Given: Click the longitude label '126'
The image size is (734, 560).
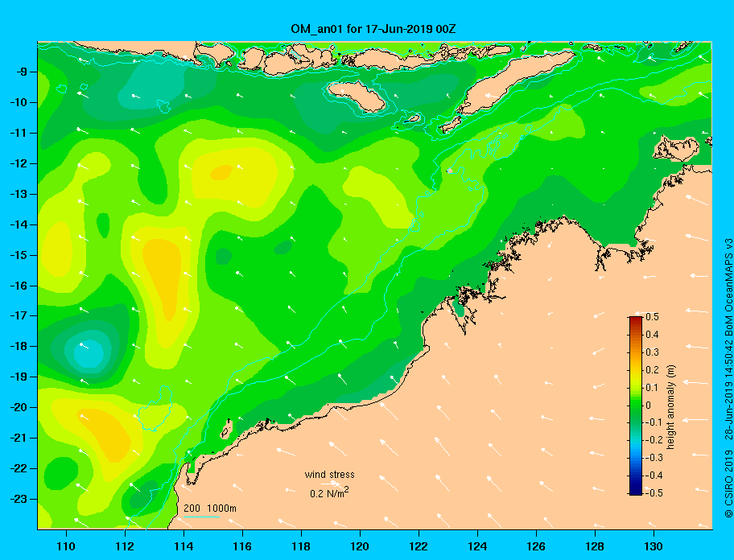Looking at the screenshot, I should pos(536,546).
